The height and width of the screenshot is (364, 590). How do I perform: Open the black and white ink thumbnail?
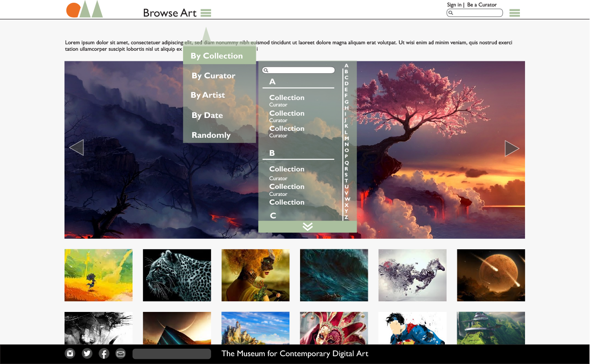[99, 328]
